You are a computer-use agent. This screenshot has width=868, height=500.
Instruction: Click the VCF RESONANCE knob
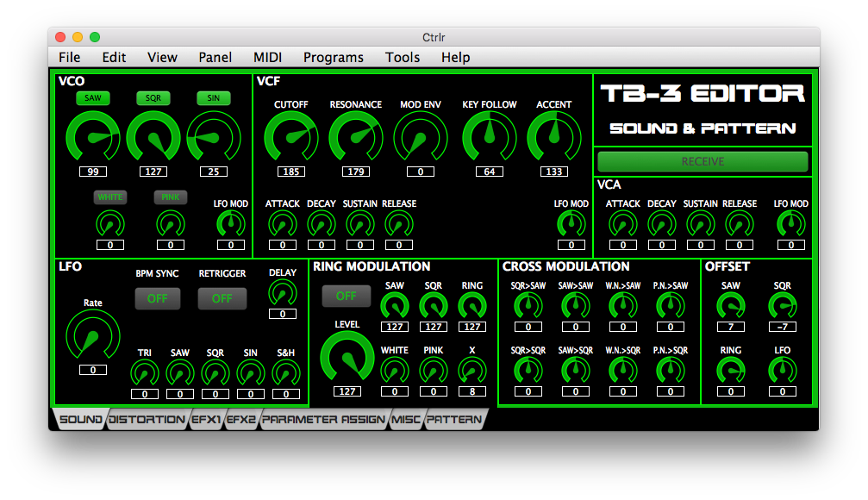[x=356, y=138]
